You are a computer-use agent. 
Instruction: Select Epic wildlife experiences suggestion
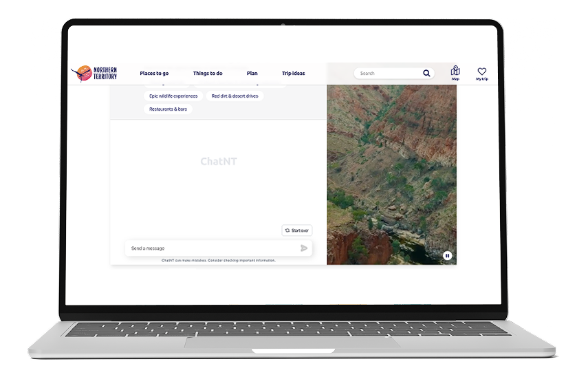tap(173, 96)
